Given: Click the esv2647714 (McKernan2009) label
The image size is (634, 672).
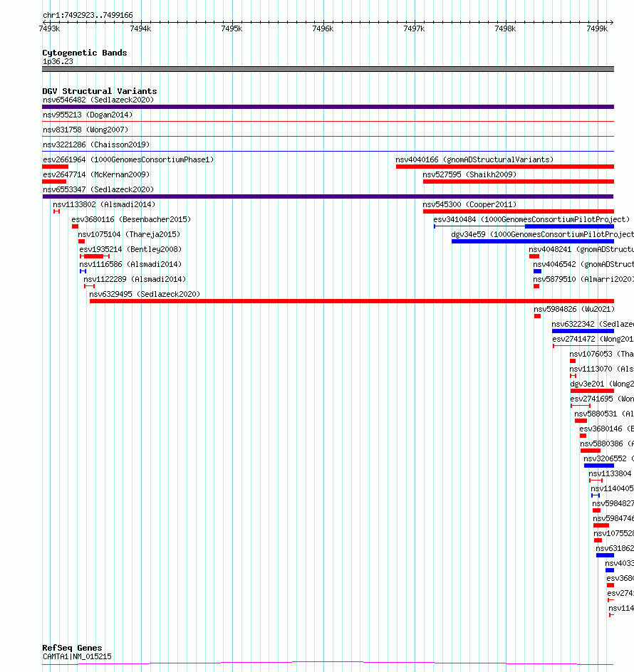Looking at the screenshot, I should point(96,175).
